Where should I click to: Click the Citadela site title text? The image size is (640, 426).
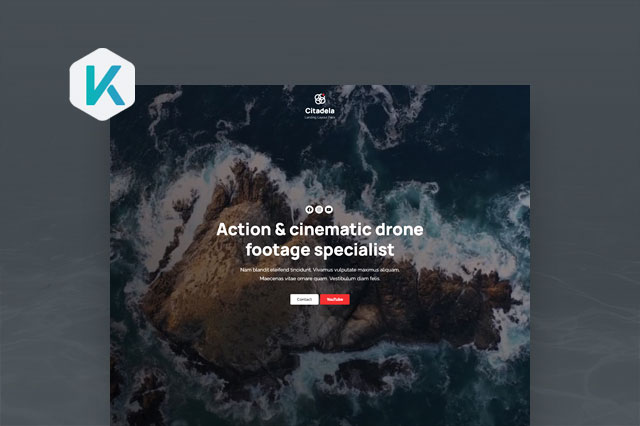pos(319,111)
